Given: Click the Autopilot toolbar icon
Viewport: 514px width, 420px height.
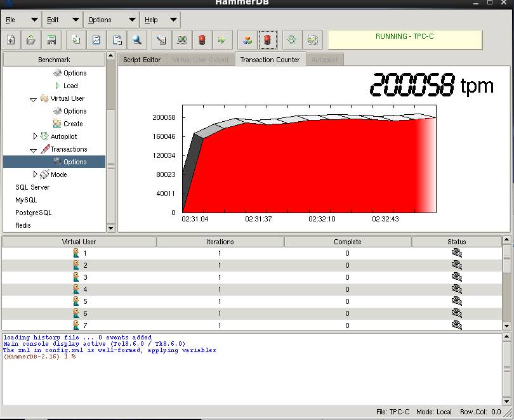Looking at the screenshot, I should [x=292, y=40].
